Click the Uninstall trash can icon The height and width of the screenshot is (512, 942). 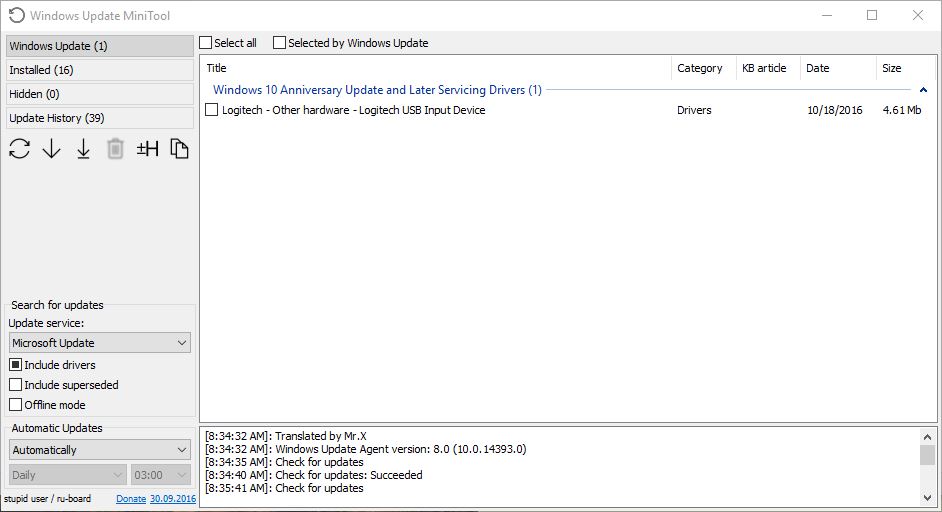(115, 148)
